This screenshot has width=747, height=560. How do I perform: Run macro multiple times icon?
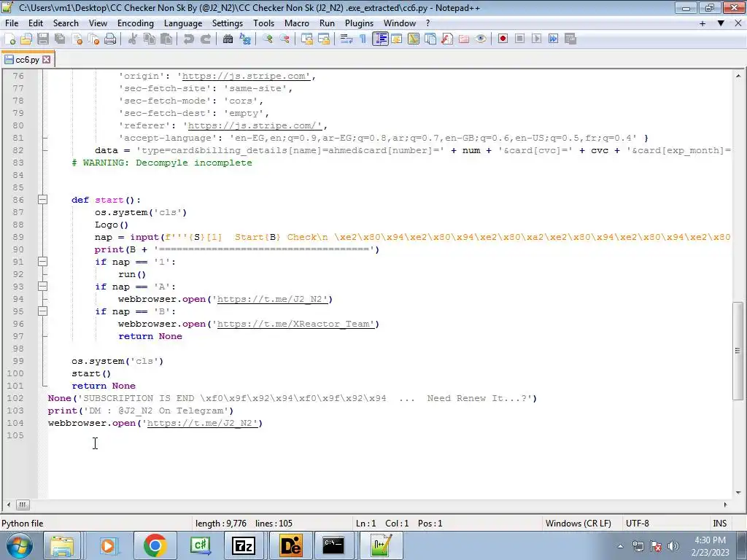tap(553, 39)
